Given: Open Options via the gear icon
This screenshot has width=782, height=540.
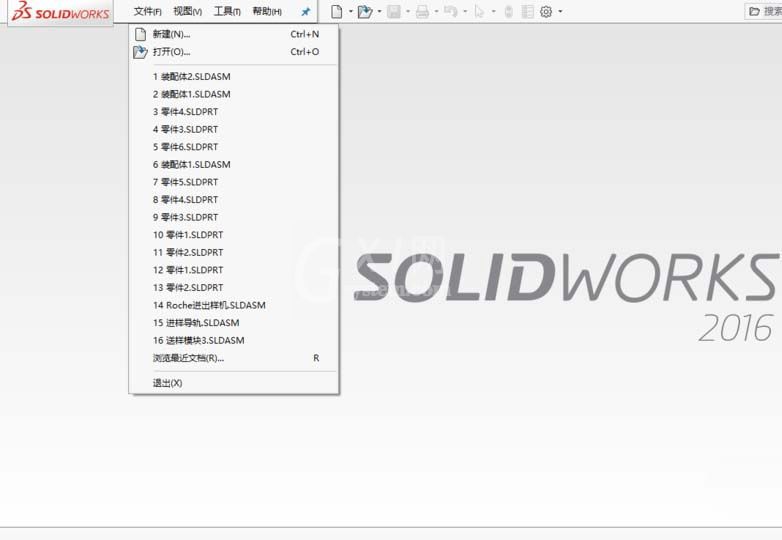Looking at the screenshot, I should pyautogui.click(x=546, y=11).
